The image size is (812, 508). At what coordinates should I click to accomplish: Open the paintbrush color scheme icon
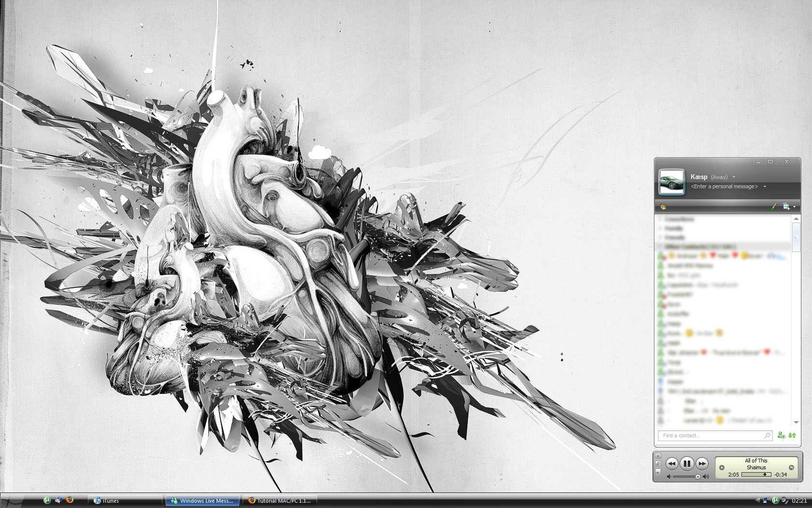[773, 207]
